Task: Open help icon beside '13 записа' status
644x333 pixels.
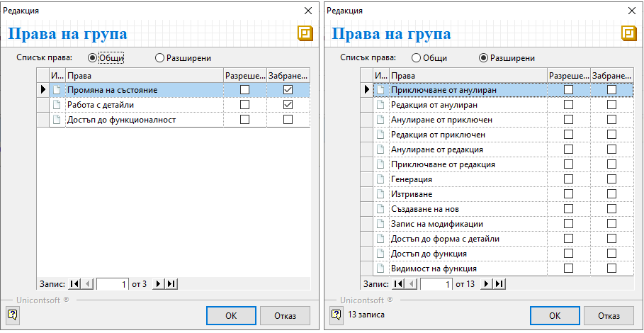Action: click(336, 314)
